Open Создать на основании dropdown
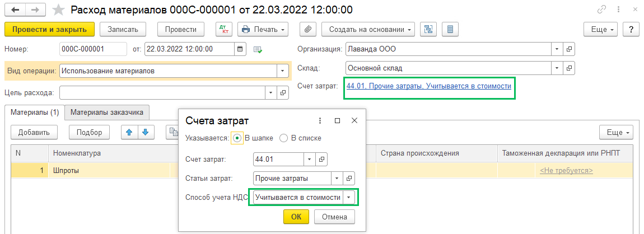This screenshot has width=644, height=234. tap(368, 29)
